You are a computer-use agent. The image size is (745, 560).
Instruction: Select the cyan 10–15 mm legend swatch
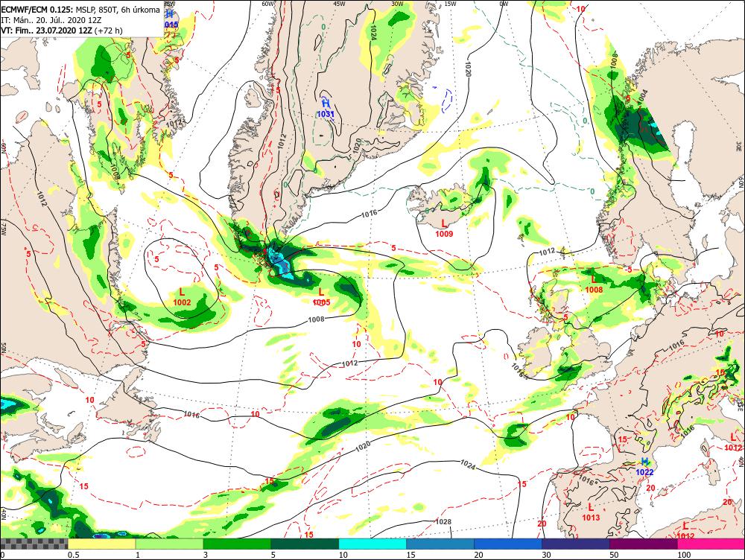tap(372, 544)
